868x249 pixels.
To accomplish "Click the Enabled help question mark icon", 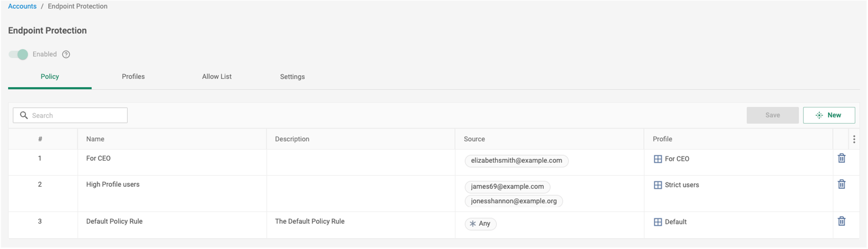I will (66, 55).
